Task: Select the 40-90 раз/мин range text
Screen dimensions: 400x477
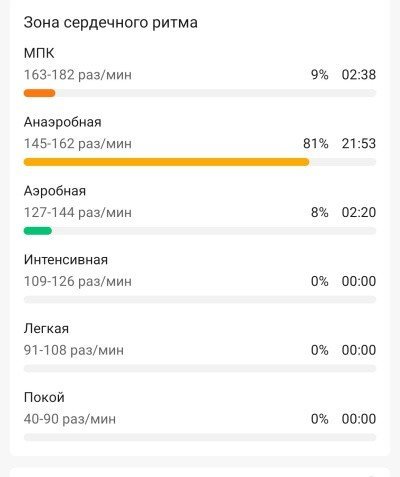Action: point(70,419)
